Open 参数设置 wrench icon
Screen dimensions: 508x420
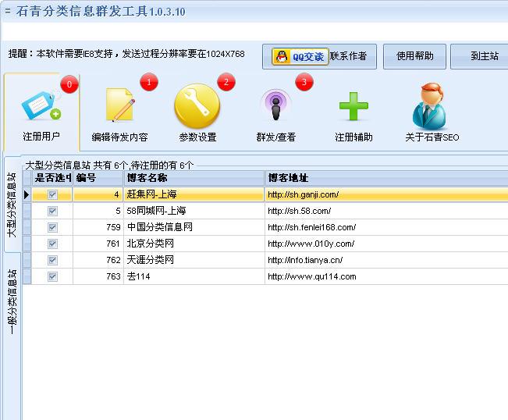coord(197,106)
